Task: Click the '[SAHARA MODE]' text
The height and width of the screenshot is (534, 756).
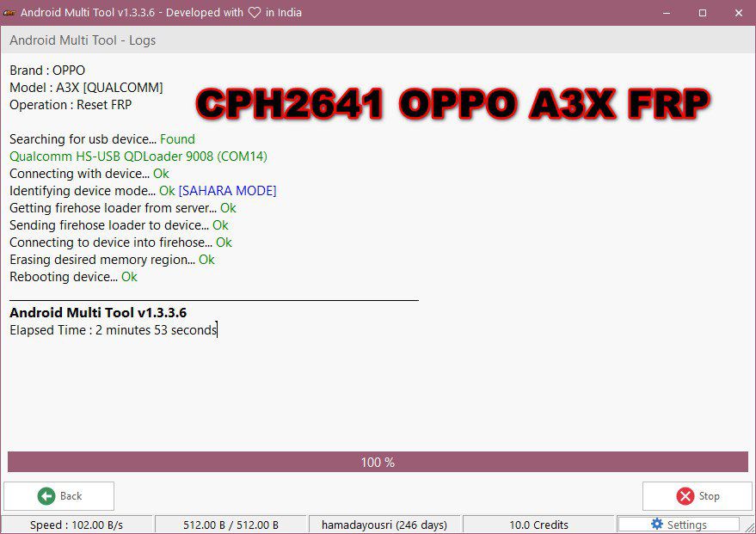Action: click(228, 191)
